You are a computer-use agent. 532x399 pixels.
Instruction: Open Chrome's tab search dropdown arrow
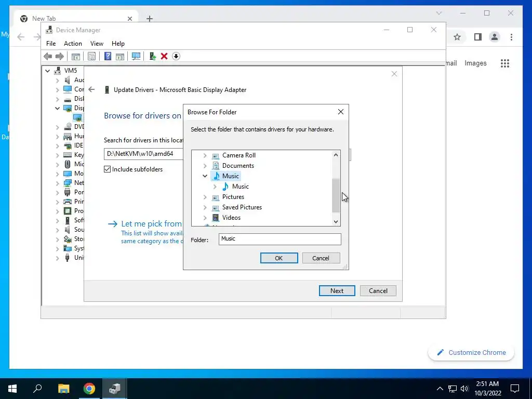click(438, 13)
